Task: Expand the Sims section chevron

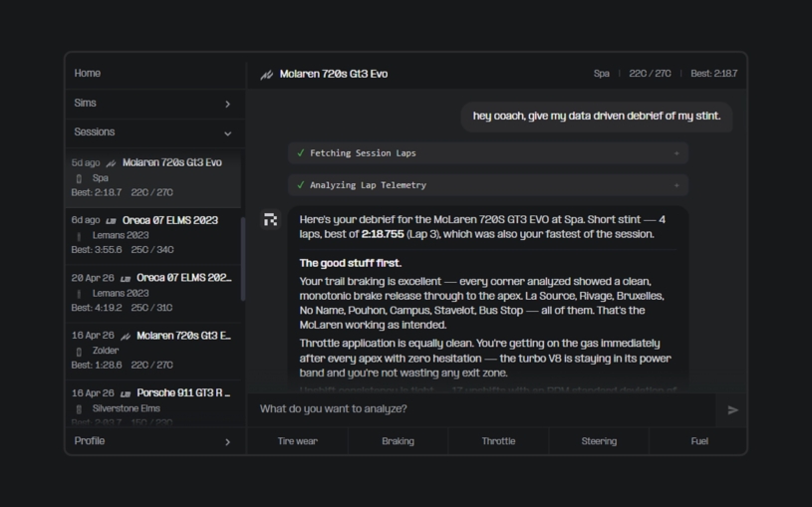Action: pyautogui.click(x=227, y=105)
